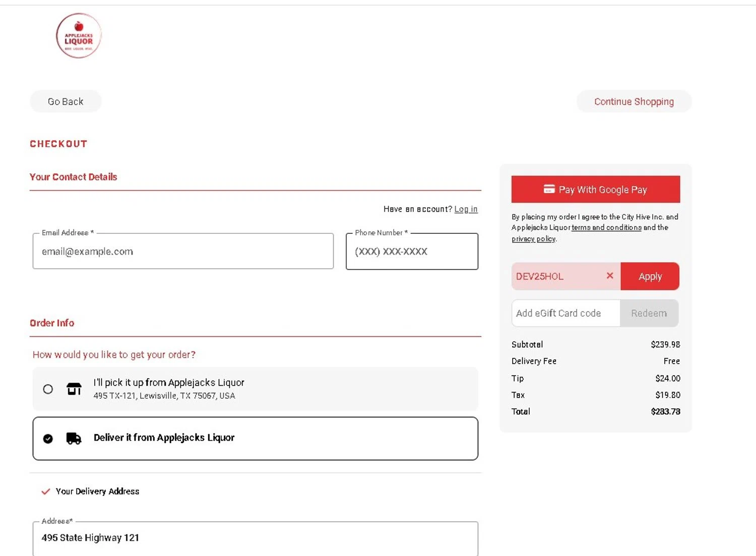Click Continue Shopping button

[634, 101]
